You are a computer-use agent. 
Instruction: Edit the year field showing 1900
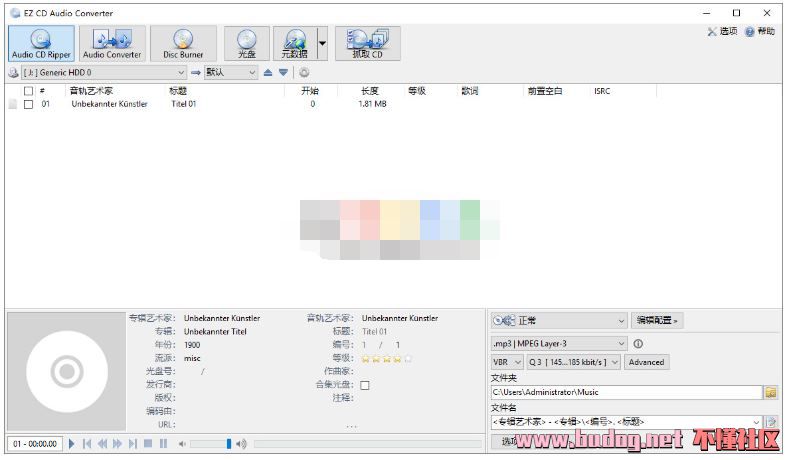pos(192,345)
